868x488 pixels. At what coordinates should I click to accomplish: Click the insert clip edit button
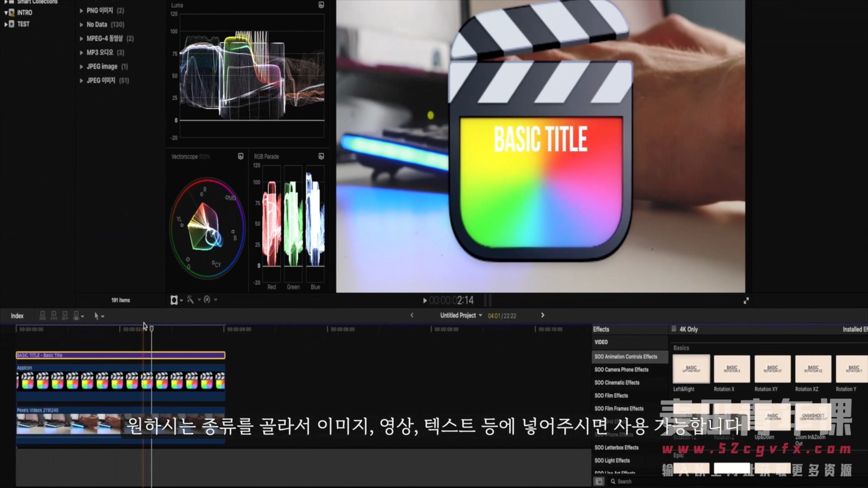[54, 315]
